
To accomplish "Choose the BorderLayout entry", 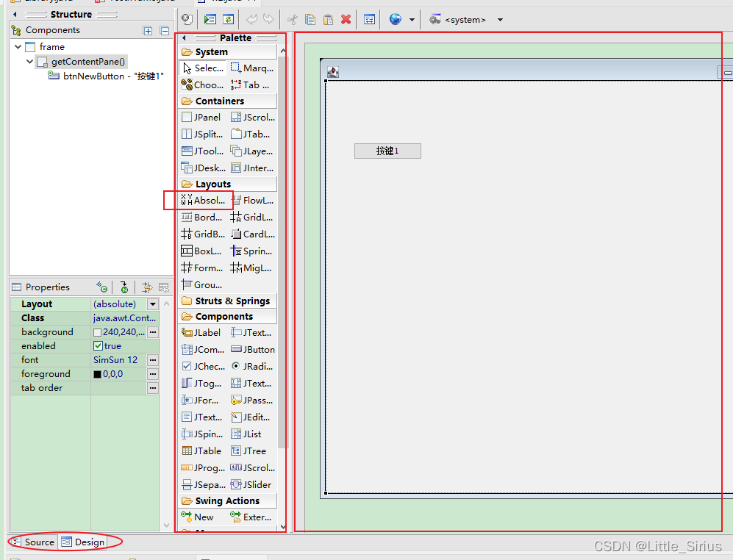I will 203,218.
